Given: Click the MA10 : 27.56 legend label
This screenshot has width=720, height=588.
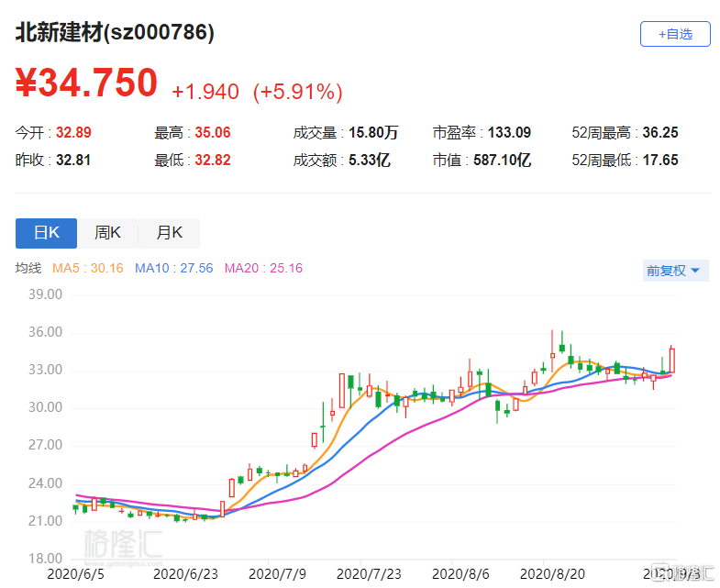Looking at the screenshot, I should [x=173, y=268].
